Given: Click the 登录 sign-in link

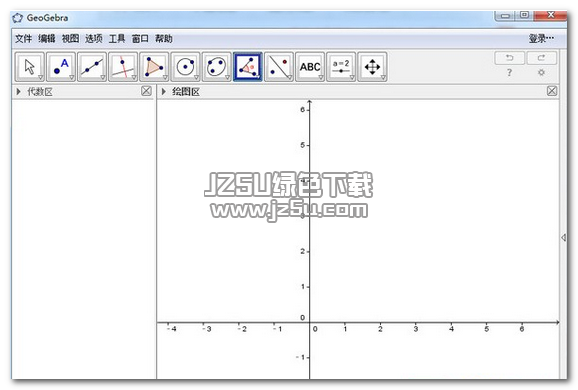Looking at the screenshot, I should (x=541, y=38).
